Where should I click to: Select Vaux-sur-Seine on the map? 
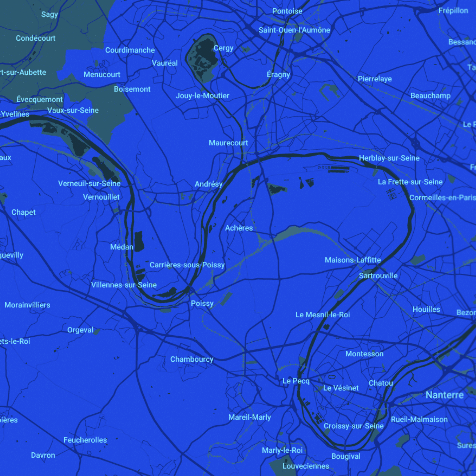point(73,110)
